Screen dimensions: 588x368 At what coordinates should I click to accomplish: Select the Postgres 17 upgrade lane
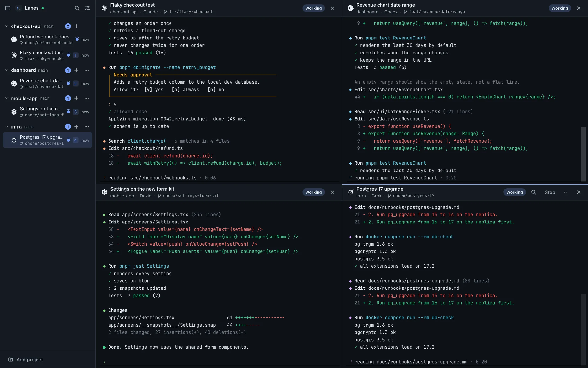tap(48, 140)
